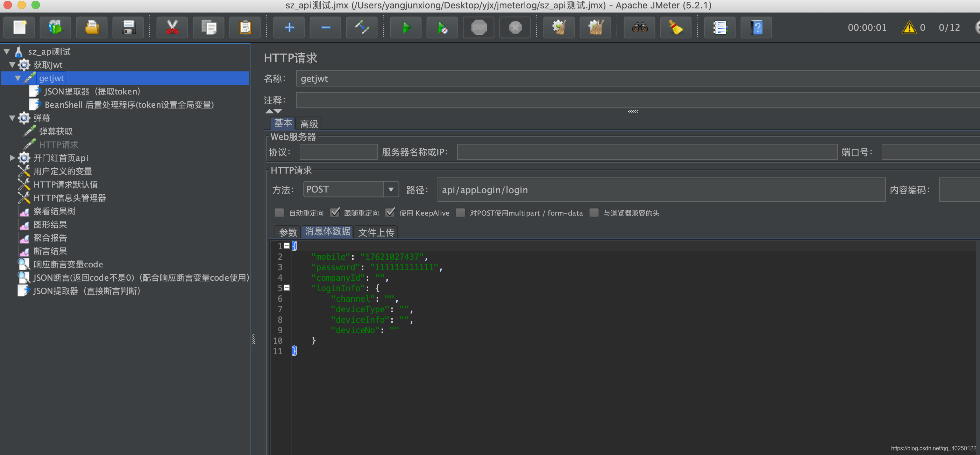Switch to the 参数 tab
This screenshot has height=455, width=980.
tap(287, 232)
